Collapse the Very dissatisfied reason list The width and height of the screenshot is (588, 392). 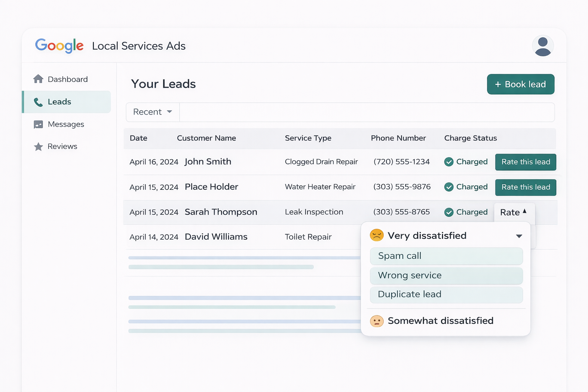coord(519,236)
